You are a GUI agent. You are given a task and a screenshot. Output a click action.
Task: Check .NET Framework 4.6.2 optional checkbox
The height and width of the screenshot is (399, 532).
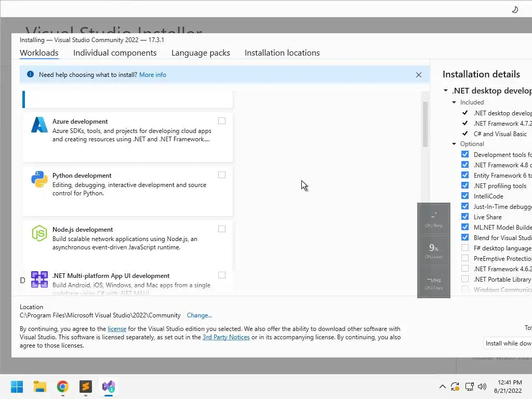point(465,269)
